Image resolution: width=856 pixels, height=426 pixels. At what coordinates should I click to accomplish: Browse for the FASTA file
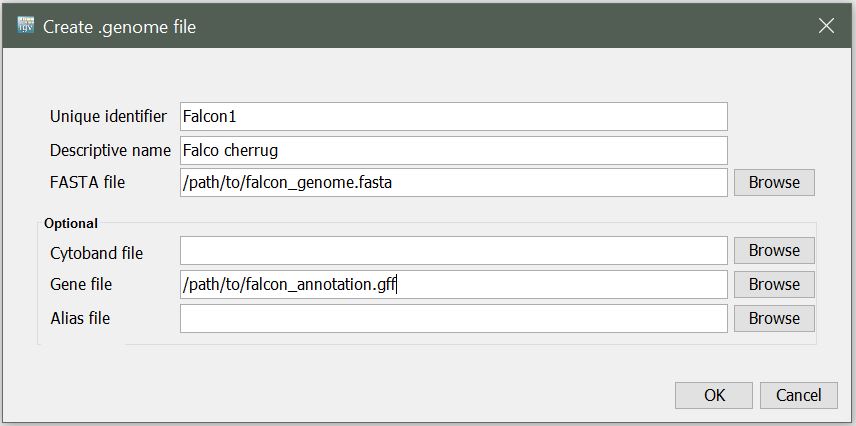(x=774, y=182)
